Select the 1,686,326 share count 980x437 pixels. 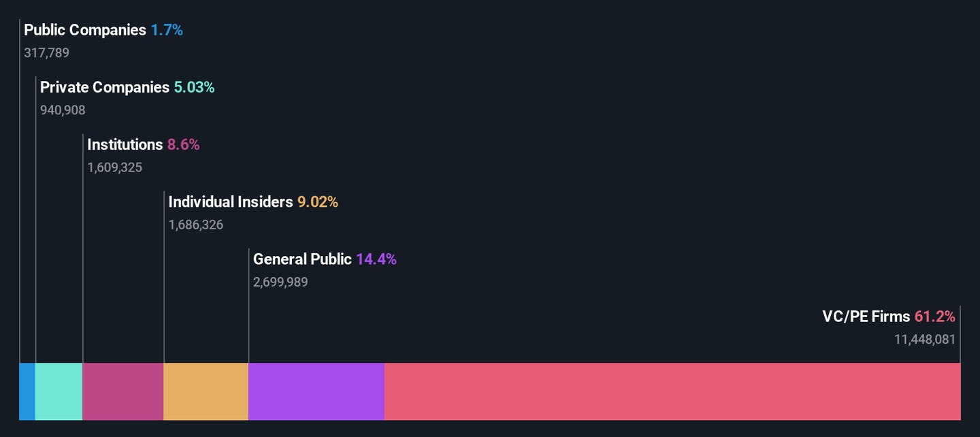196,225
